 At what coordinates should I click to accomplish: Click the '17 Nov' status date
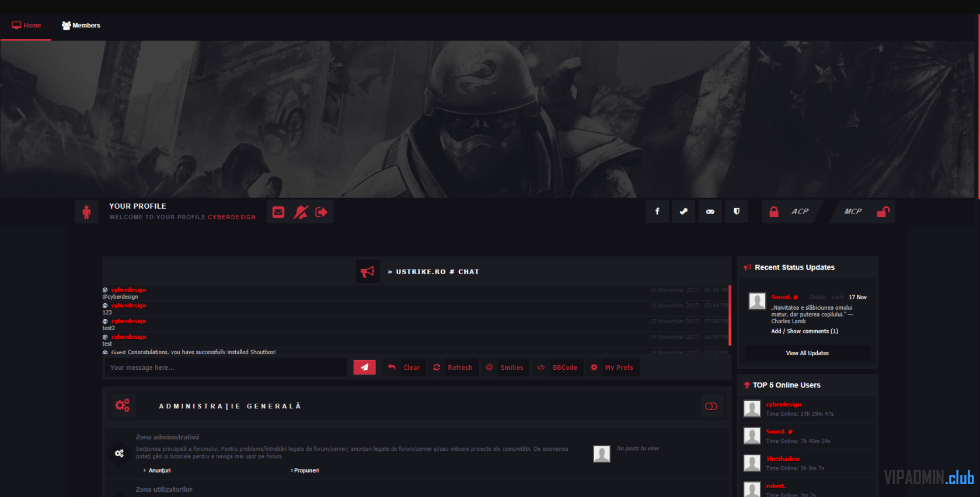(x=857, y=297)
